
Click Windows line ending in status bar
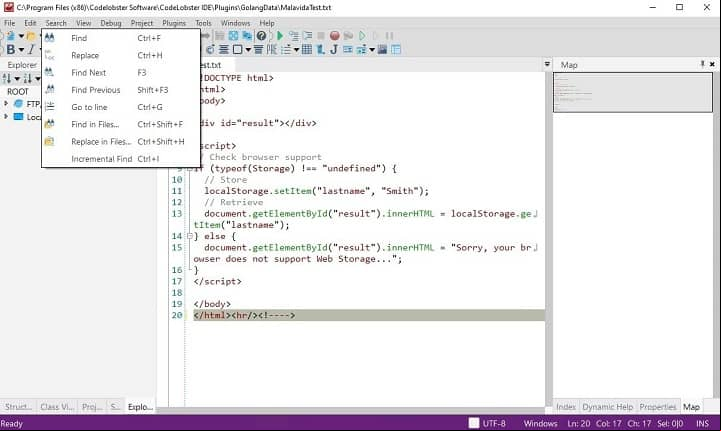coord(540,423)
